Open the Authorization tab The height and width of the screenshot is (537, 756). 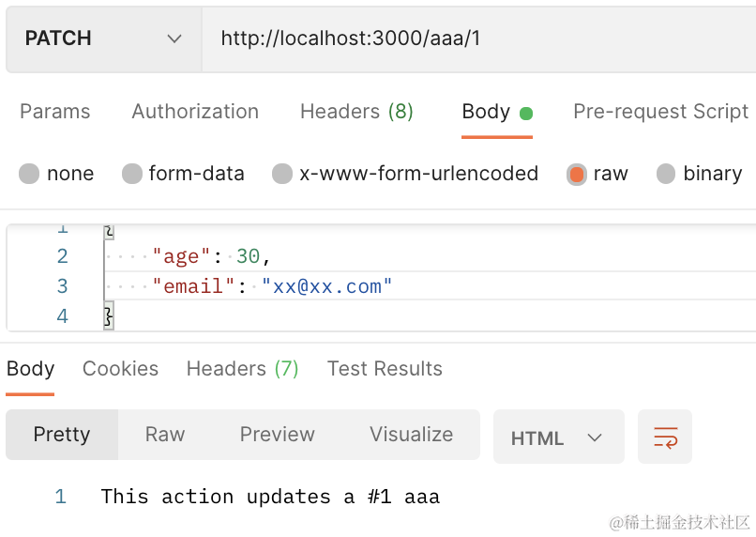click(195, 112)
